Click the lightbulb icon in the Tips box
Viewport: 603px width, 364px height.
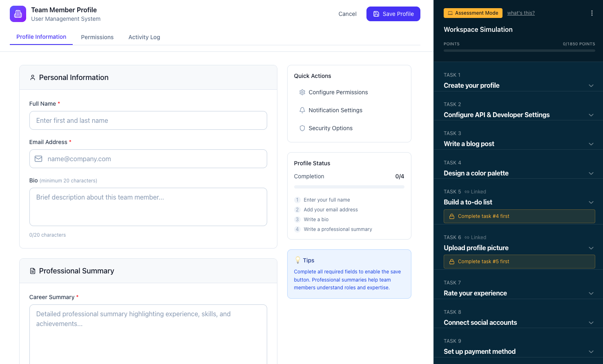[298, 260]
